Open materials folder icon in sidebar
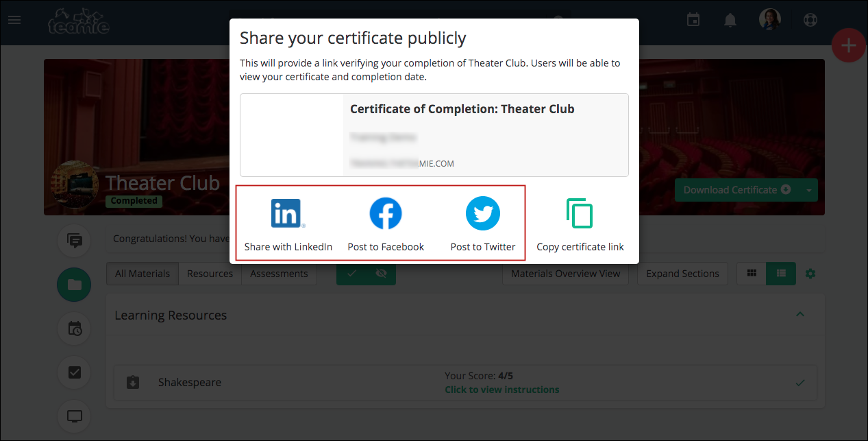This screenshot has width=868, height=441. (x=74, y=285)
